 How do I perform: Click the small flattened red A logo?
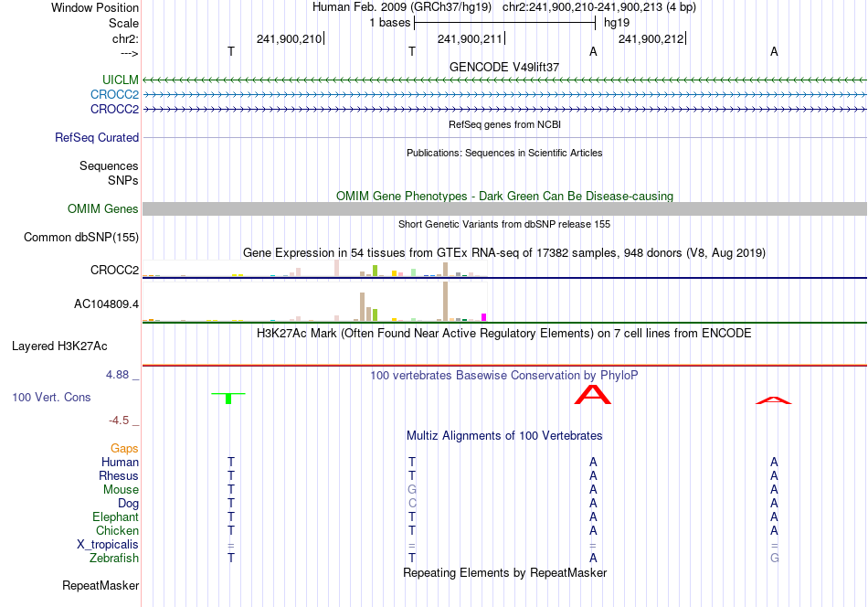(774, 400)
